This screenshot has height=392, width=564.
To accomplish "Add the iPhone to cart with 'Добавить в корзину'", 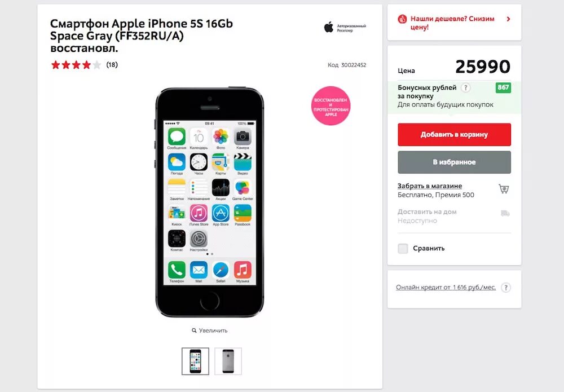I will coord(454,134).
